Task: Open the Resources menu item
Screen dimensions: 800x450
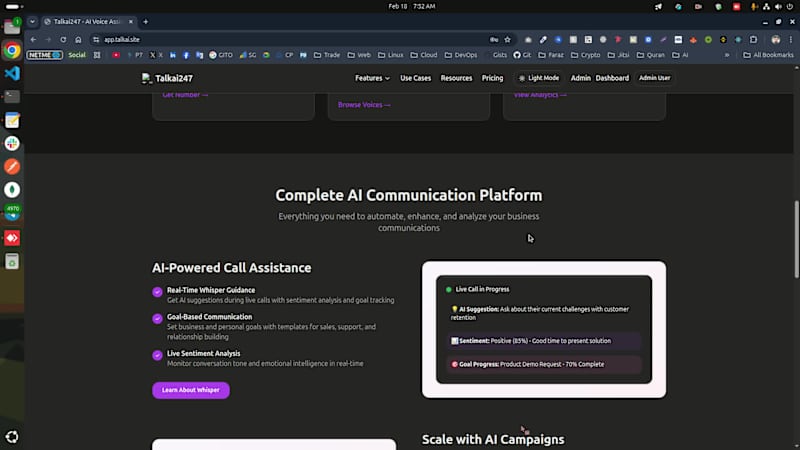Action: pos(456,78)
